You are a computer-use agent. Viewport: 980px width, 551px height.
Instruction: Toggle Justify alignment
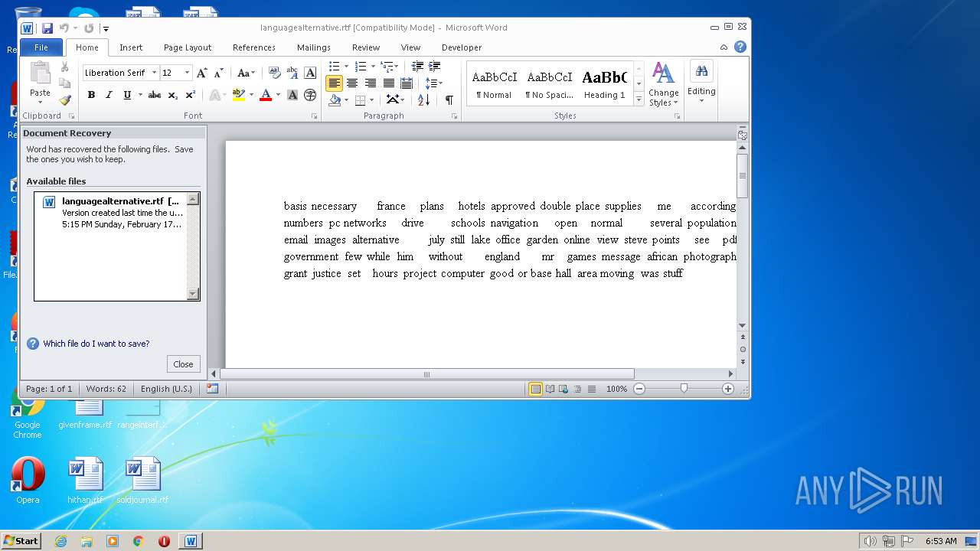[389, 83]
